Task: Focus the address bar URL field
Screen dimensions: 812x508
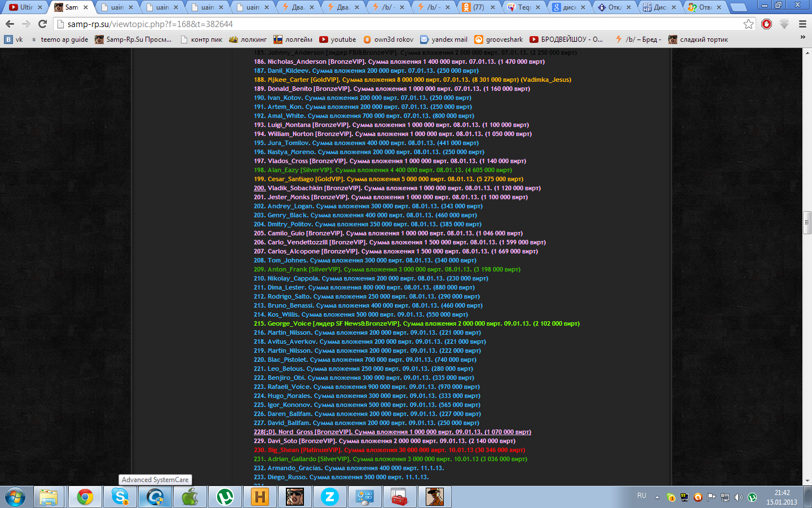Action: point(395,24)
